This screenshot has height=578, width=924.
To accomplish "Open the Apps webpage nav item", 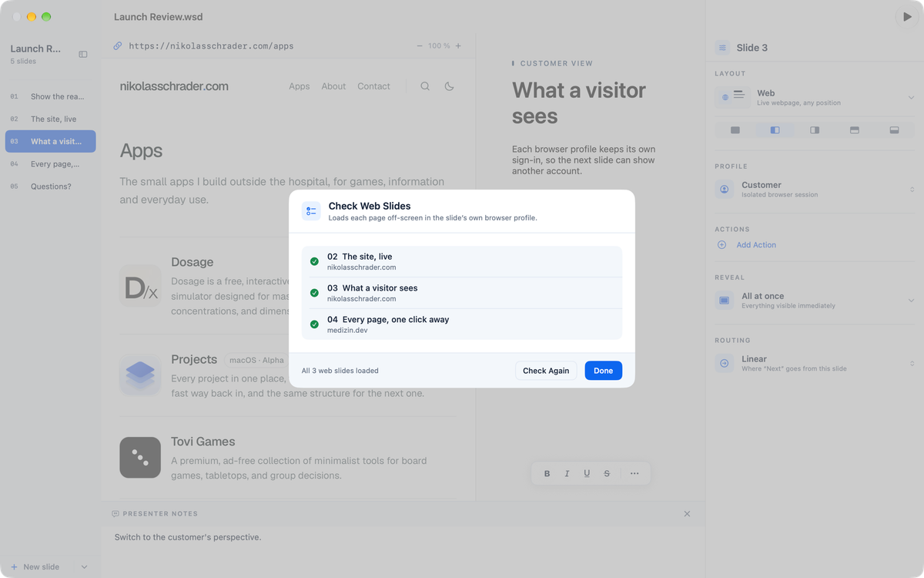I will pyautogui.click(x=300, y=86).
